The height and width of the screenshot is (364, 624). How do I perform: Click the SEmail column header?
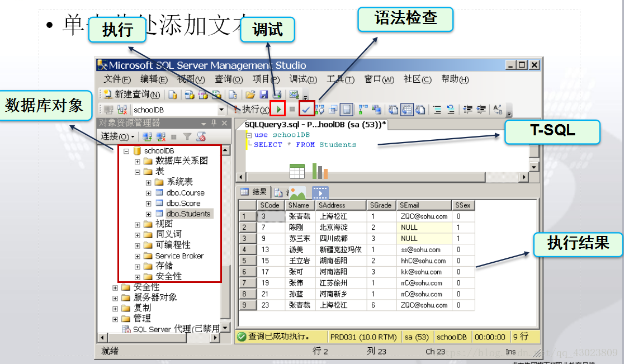pyautogui.click(x=424, y=205)
